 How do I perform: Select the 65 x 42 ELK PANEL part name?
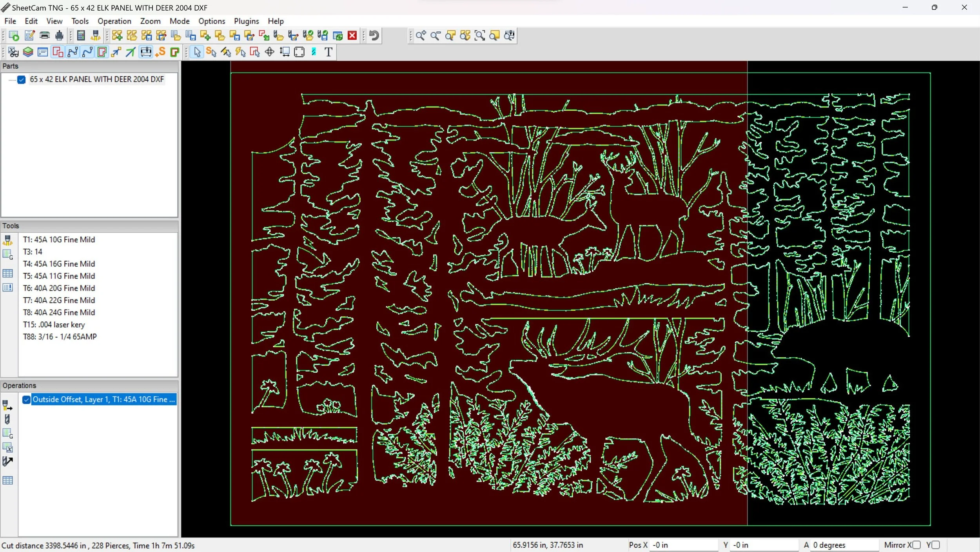(97, 80)
